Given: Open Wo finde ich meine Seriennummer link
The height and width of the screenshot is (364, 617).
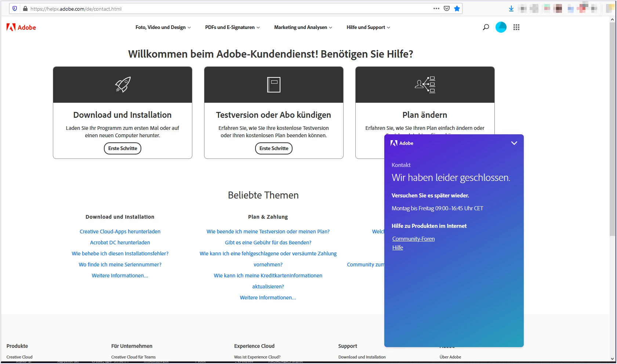Looking at the screenshot, I should 120,265.
